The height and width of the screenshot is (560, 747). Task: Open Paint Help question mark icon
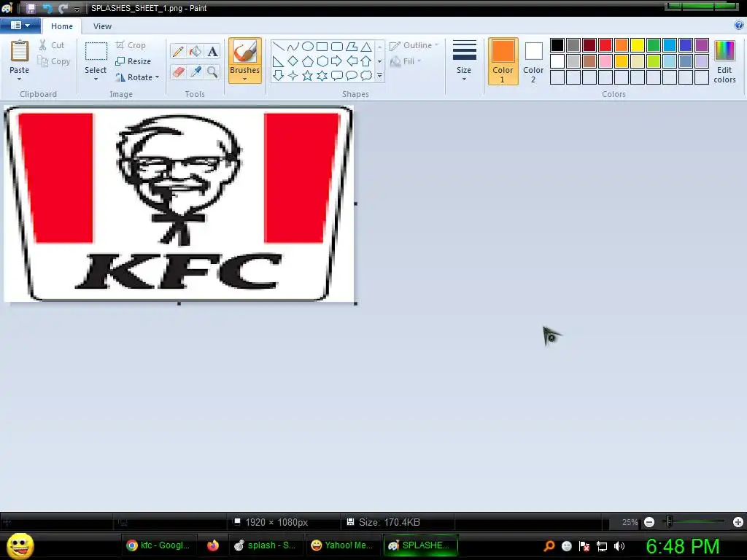coord(739,26)
